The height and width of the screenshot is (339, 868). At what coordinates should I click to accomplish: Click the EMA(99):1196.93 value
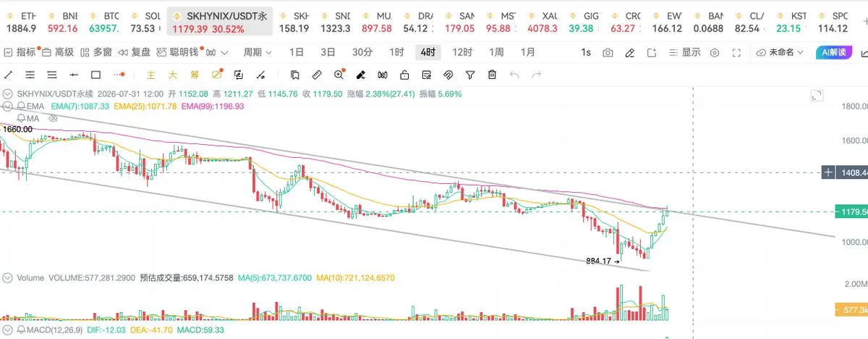tap(213, 106)
